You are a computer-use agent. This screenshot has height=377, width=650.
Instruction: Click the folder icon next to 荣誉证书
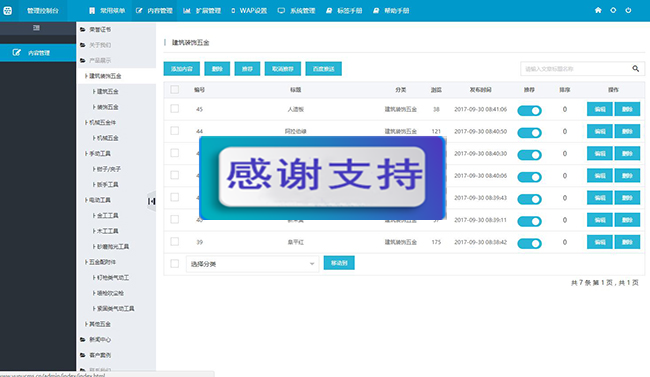click(x=82, y=29)
